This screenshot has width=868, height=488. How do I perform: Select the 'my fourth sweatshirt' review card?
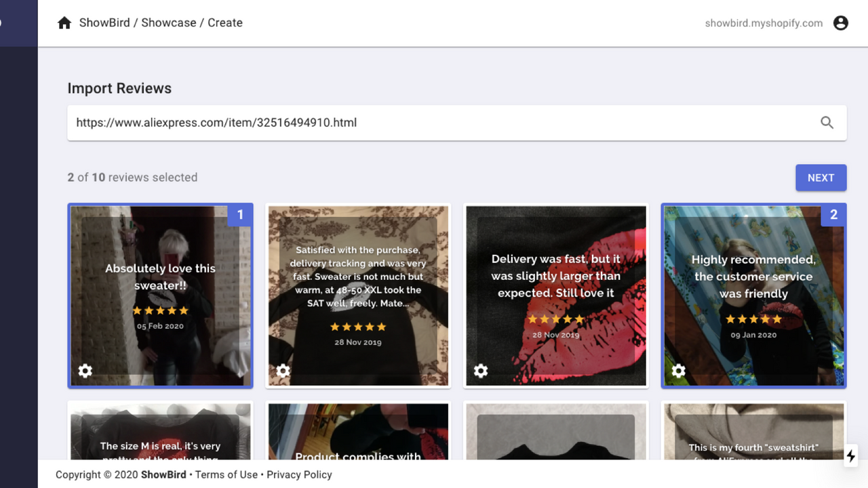point(754,430)
